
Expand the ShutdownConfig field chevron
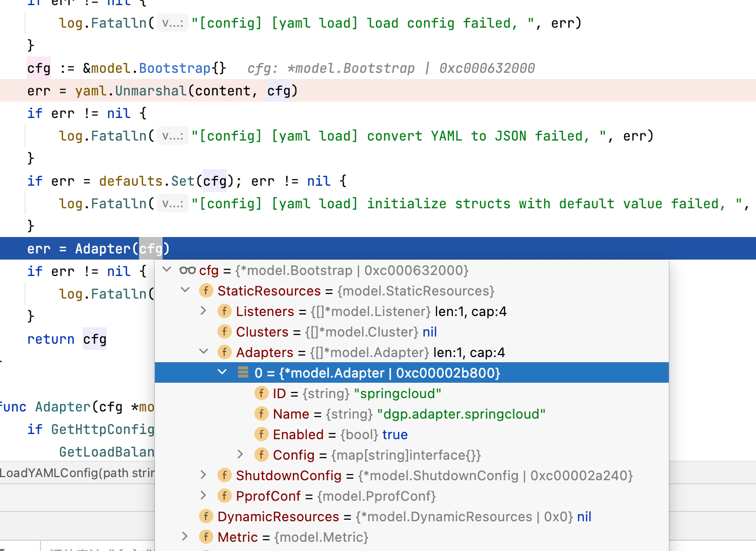[x=204, y=475]
